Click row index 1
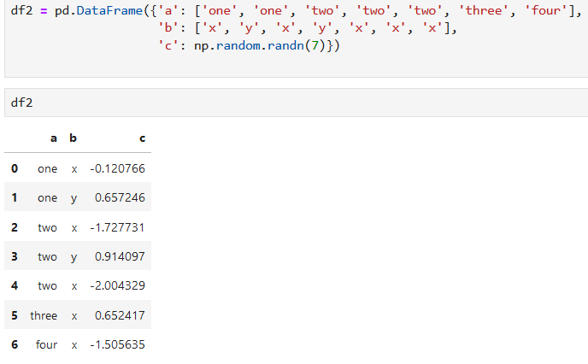 pyautogui.click(x=15, y=197)
